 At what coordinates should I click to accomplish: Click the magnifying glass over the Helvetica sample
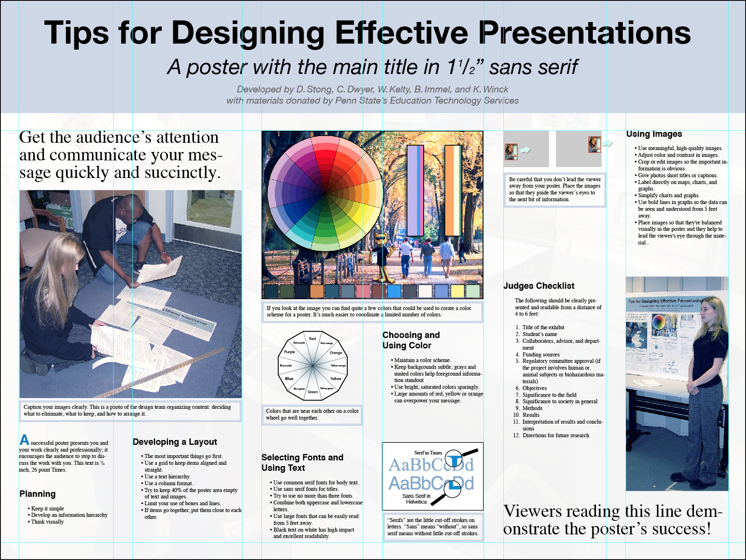point(452,490)
